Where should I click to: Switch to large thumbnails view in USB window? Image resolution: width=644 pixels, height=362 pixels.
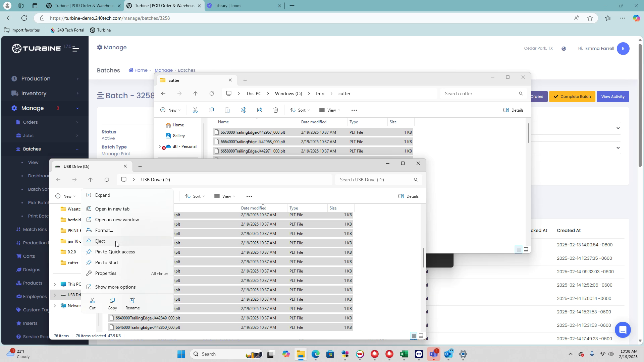tap(421, 336)
